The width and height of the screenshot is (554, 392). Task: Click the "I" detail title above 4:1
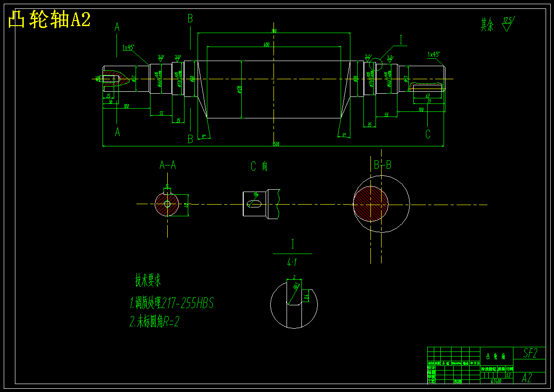(293, 244)
